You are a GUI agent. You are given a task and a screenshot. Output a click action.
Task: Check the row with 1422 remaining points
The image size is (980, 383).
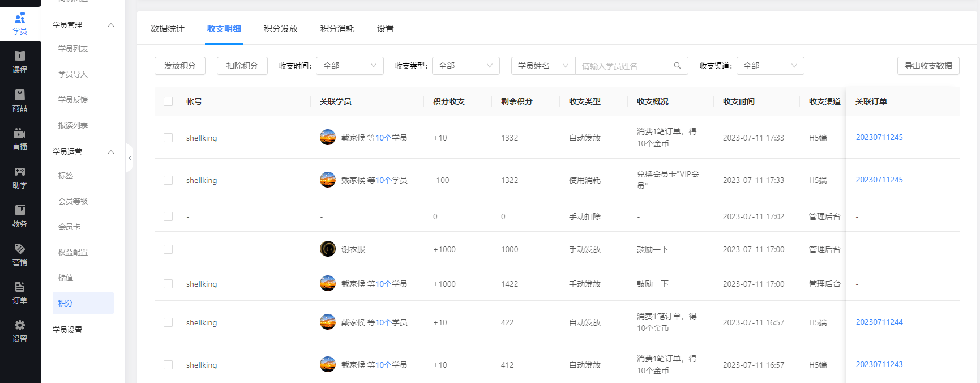click(x=168, y=284)
